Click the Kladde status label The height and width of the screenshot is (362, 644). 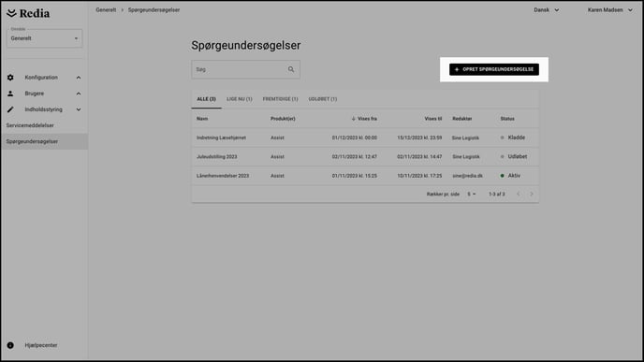[x=517, y=138]
